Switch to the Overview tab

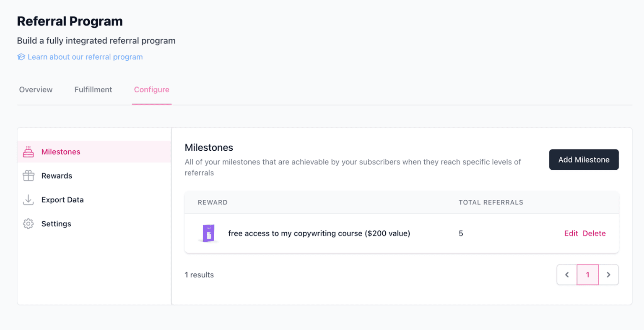coord(36,90)
